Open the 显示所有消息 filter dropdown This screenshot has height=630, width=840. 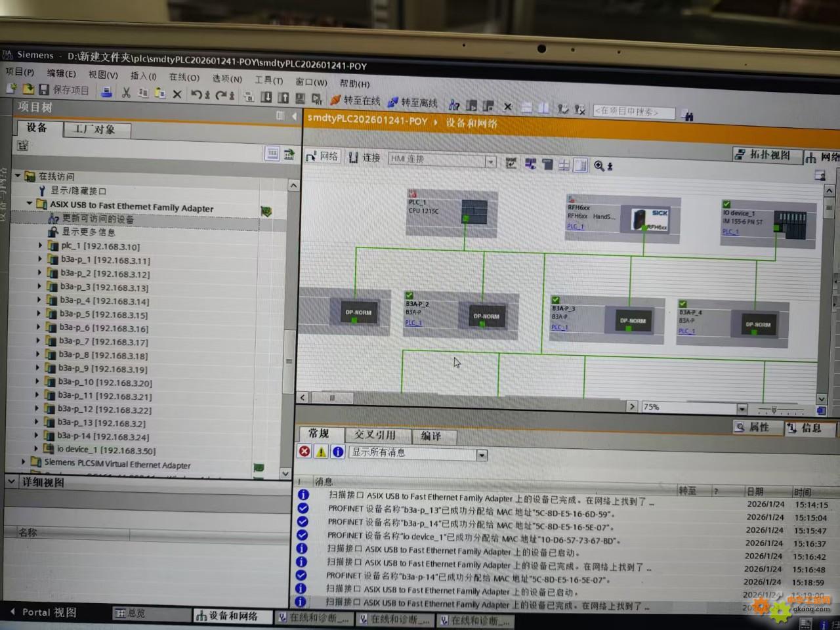pyautogui.click(x=482, y=455)
